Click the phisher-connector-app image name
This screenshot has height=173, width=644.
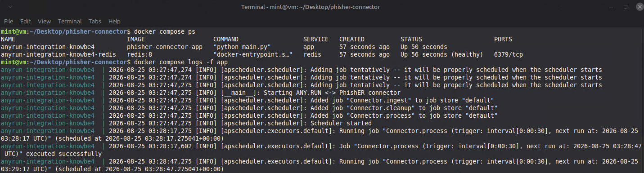coord(165,47)
